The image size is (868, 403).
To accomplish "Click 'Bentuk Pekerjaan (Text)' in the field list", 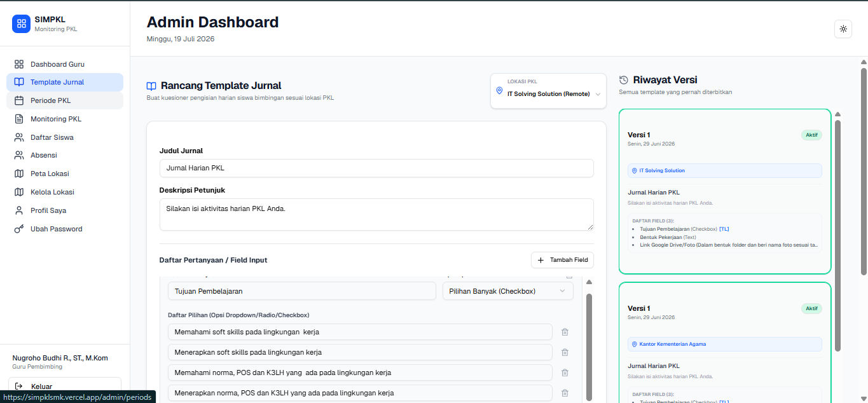I will coord(667,236).
